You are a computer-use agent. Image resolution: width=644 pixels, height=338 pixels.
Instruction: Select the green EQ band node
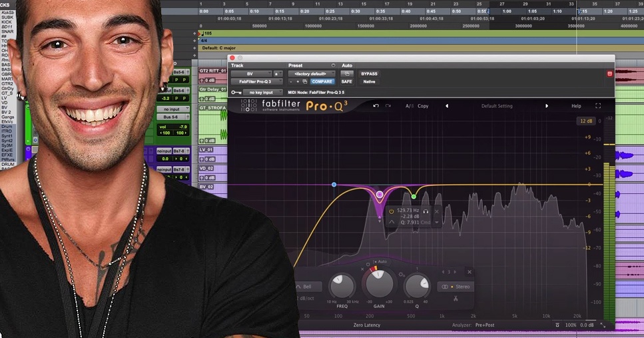click(x=414, y=196)
